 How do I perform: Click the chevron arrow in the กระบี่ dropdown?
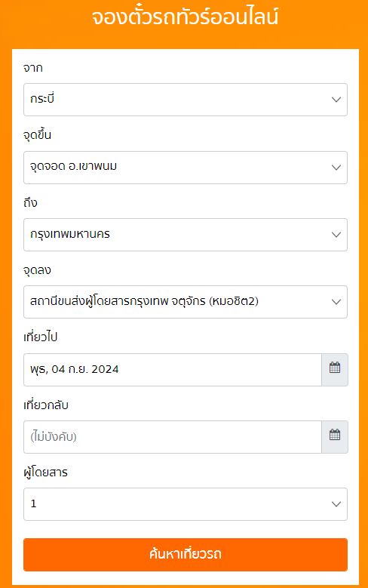336,100
